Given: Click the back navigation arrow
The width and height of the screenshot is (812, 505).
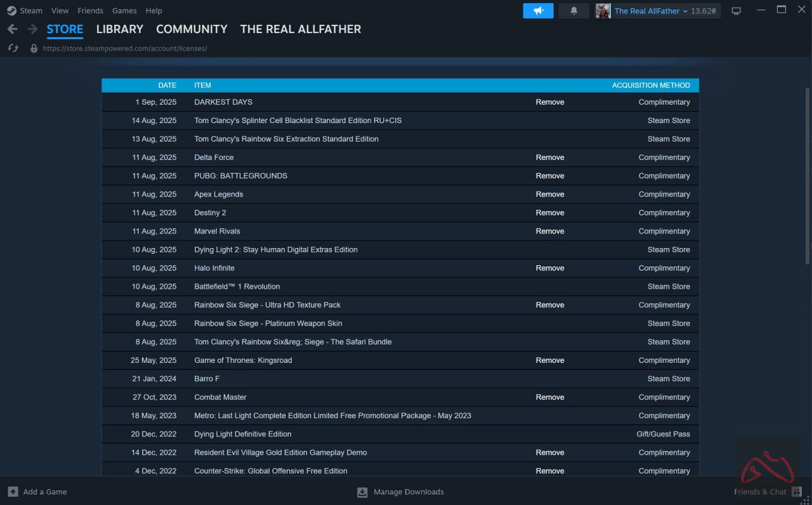Looking at the screenshot, I should [x=12, y=29].
